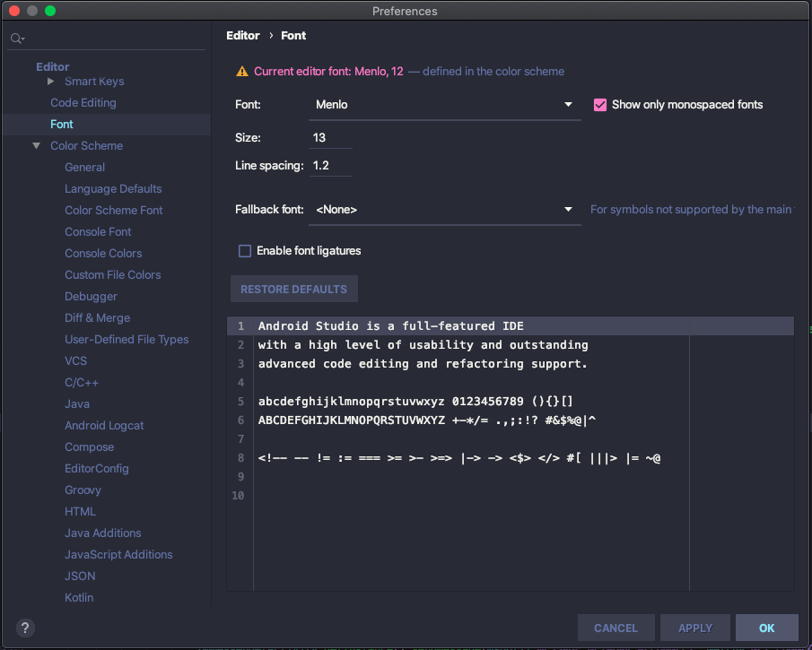Image resolution: width=812 pixels, height=650 pixels.
Task: Expand the Smart Keys tree node
Action: 51,82
